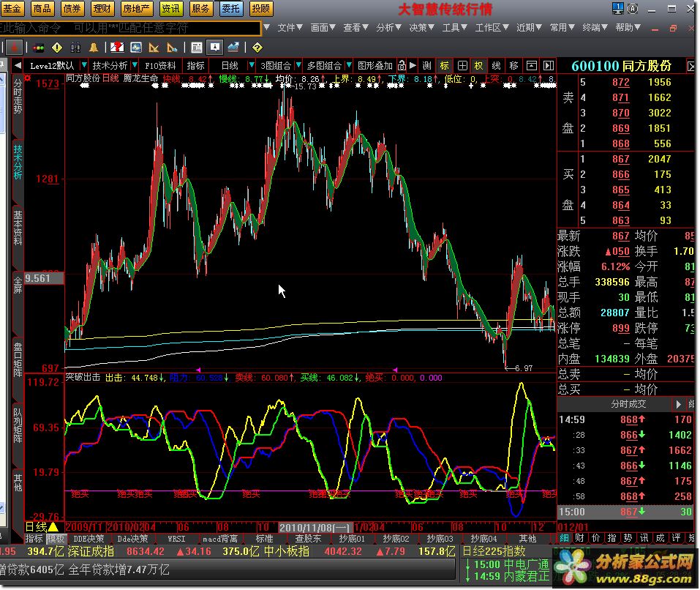Screen dimensions: 700x590
Task: Select the 分时走势 side tab
Action: (x=18, y=97)
